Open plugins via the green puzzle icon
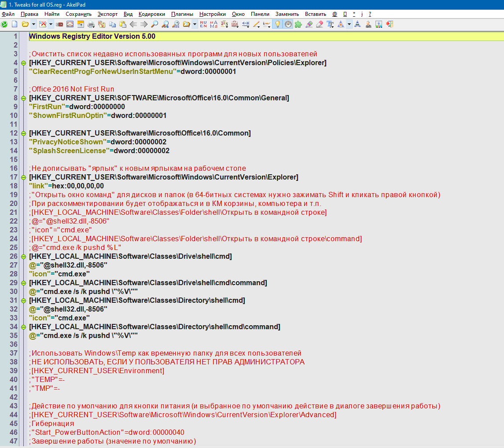This screenshot has height=448, width=504. point(298,25)
